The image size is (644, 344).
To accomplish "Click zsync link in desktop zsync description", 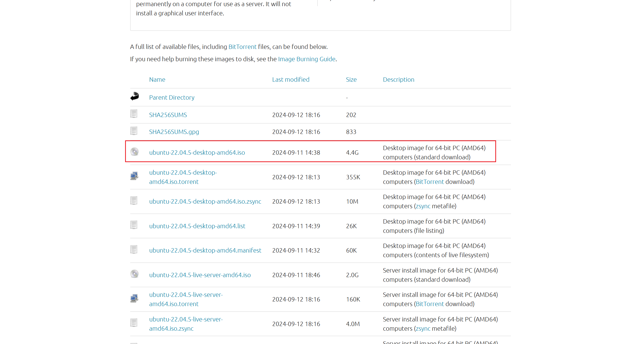I will tap(423, 206).
